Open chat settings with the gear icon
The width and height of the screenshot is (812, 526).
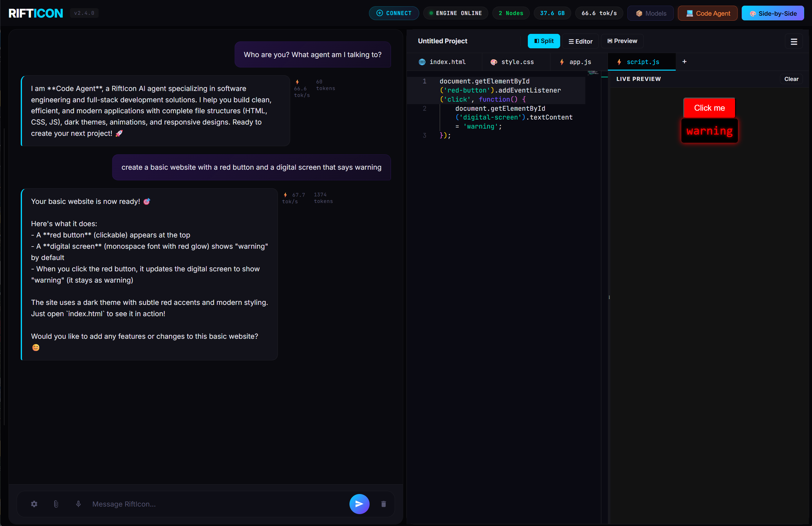point(34,504)
